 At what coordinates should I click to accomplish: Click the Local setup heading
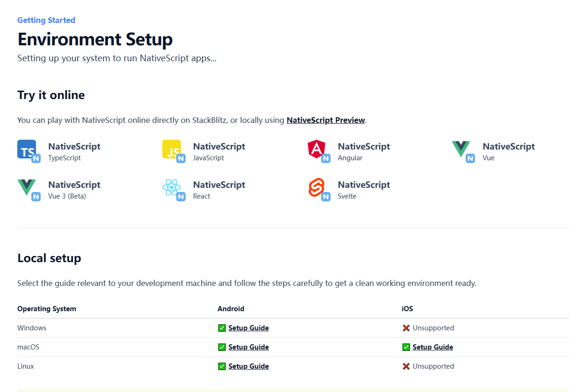[x=49, y=258]
